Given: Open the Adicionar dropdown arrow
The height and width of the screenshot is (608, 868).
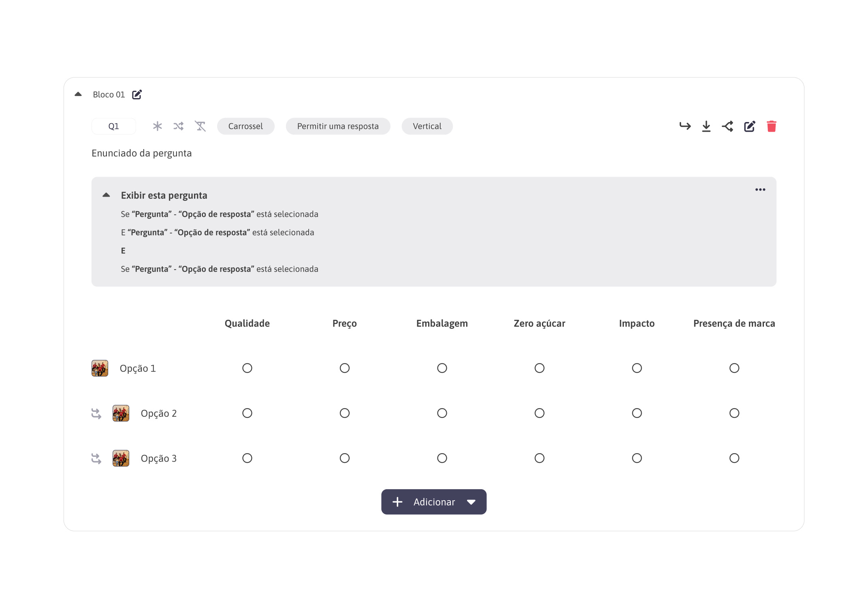Looking at the screenshot, I should [x=471, y=502].
